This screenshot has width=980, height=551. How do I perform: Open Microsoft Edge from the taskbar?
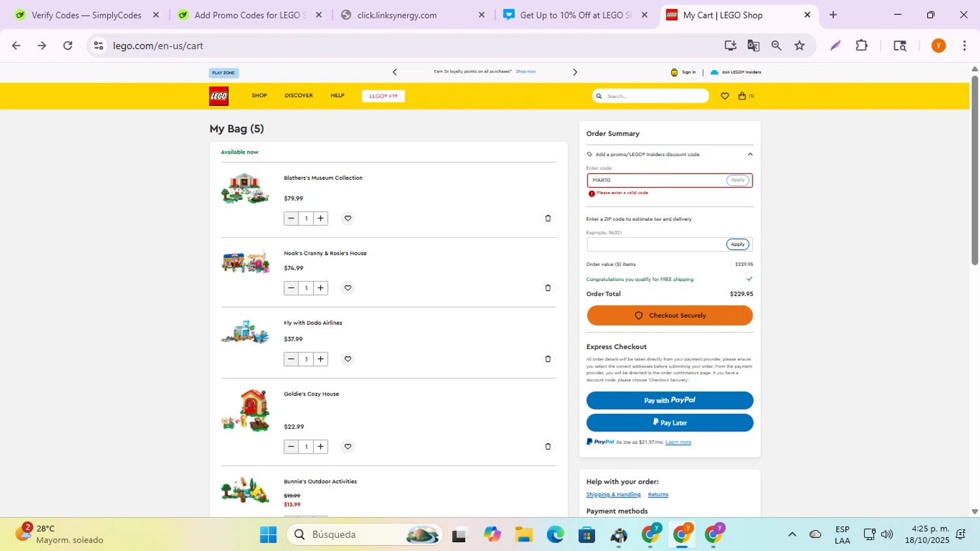point(555,535)
